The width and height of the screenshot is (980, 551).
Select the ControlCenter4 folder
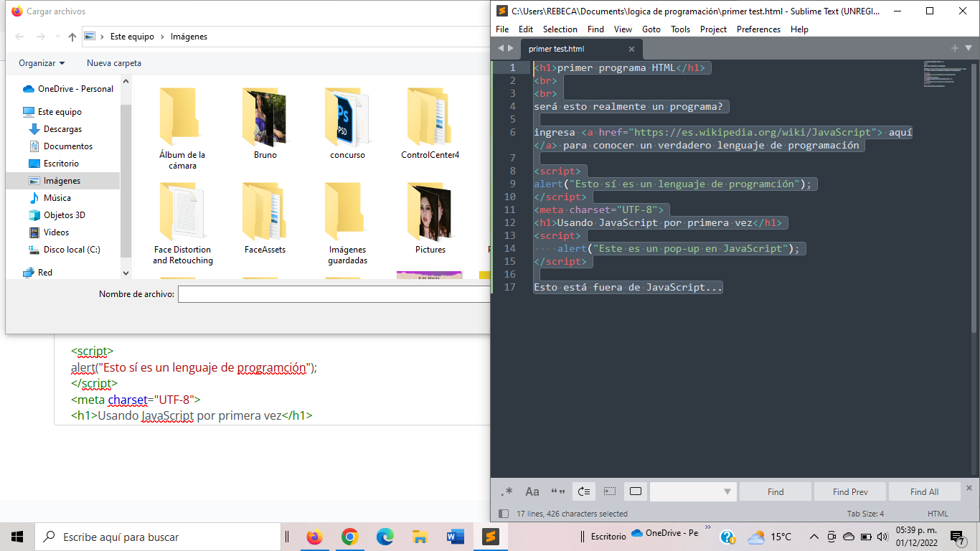pos(430,123)
